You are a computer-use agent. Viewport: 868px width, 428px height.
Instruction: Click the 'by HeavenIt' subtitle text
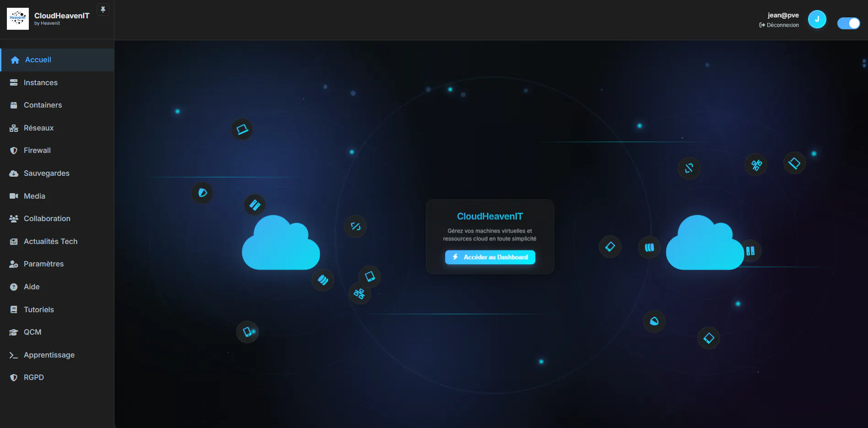pyautogui.click(x=47, y=23)
